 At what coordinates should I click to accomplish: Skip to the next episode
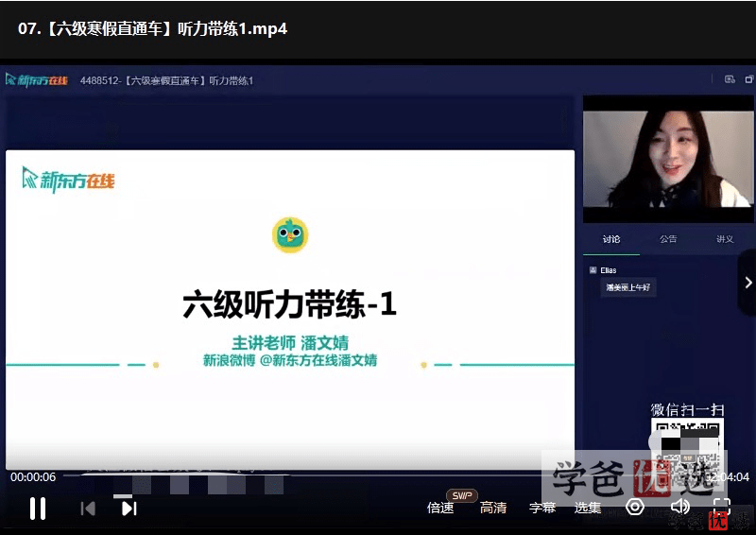(x=129, y=508)
